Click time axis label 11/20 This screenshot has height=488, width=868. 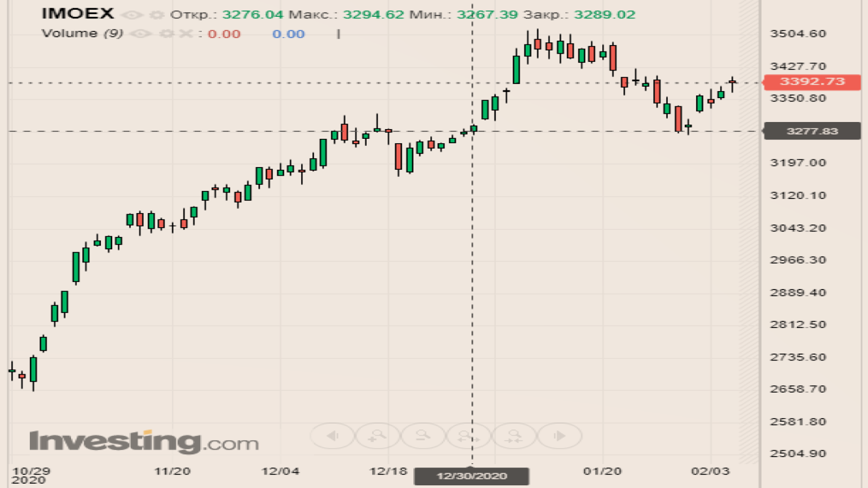click(x=173, y=471)
